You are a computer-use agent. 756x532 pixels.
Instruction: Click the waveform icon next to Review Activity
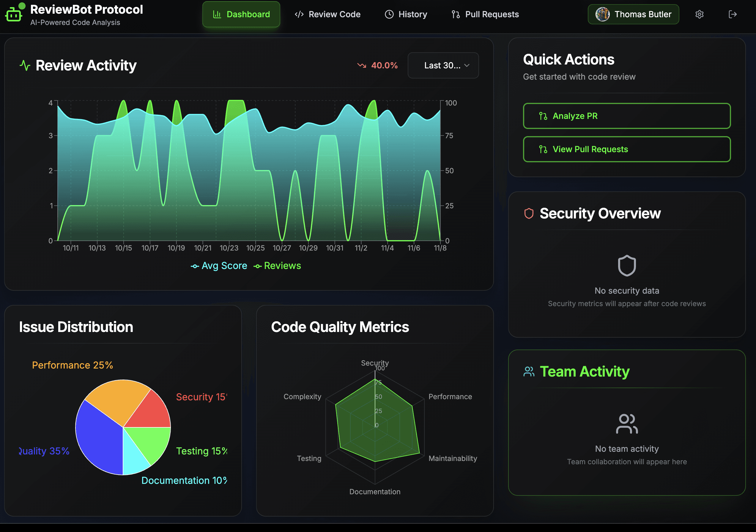(25, 65)
